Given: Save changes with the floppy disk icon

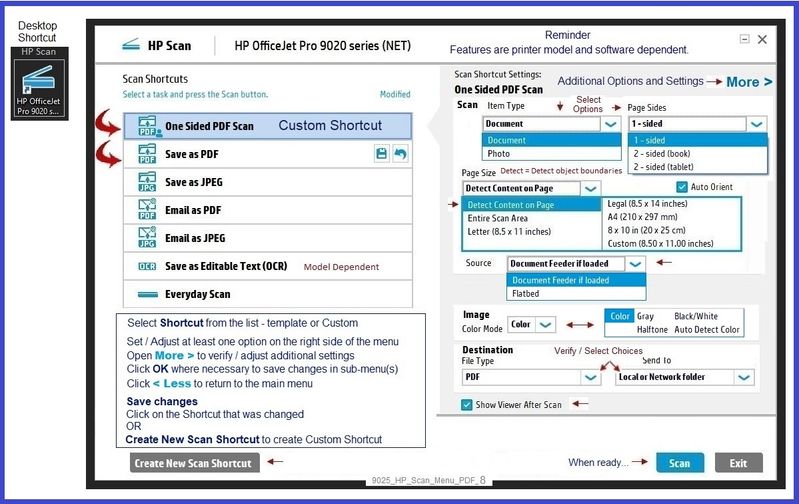Looking at the screenshot, I should click(381, 154).
